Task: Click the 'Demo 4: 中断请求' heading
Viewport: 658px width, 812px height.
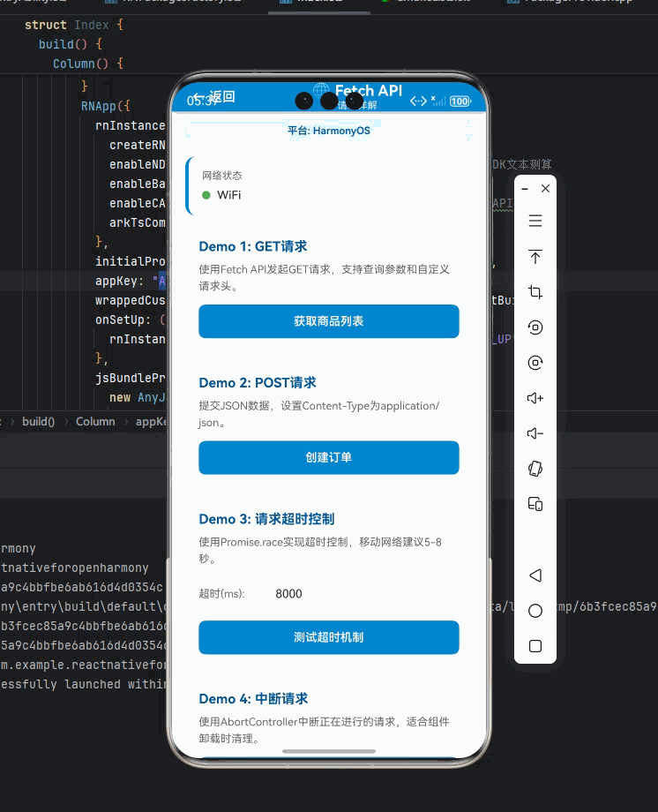Action: coord(253,699)
